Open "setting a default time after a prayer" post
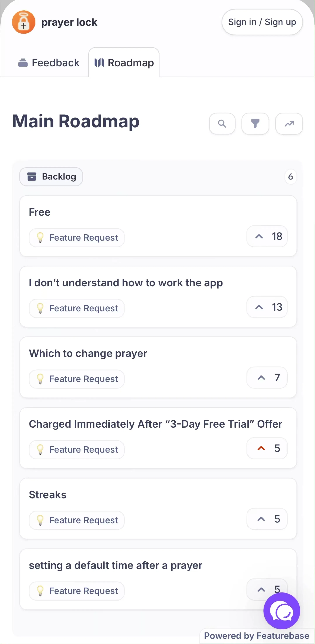The height and width of the screenshot is (644, 315). coord(116,565)
